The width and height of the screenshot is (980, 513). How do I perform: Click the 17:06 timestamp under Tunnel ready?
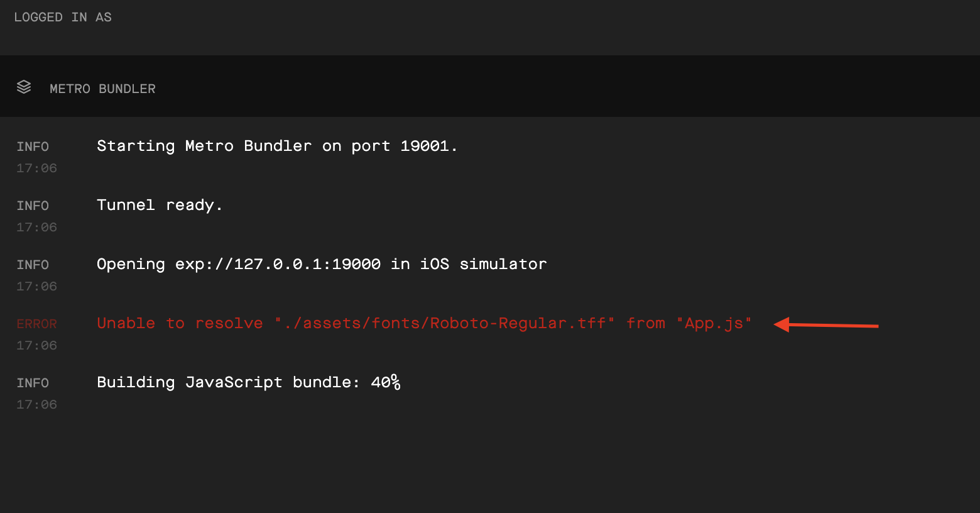[x=36, y=226]
